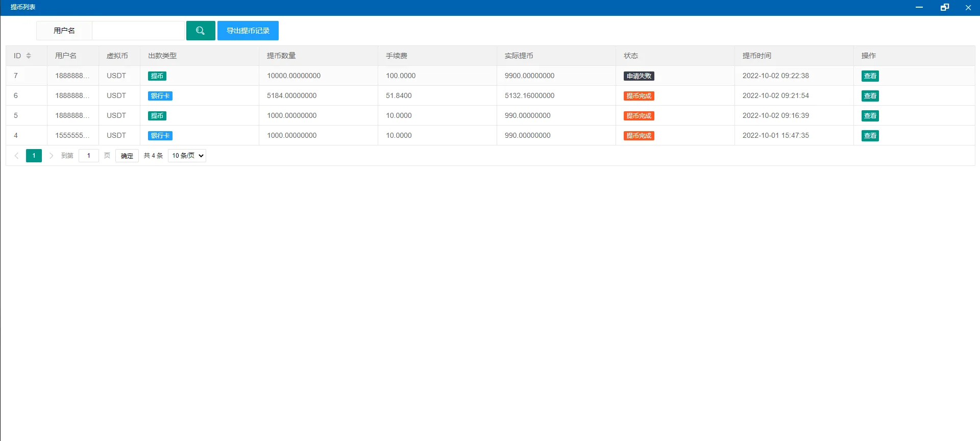This screenshot has height=441, width=980.
Task: Open details of withdrawal ID 5
Action: 870,116
